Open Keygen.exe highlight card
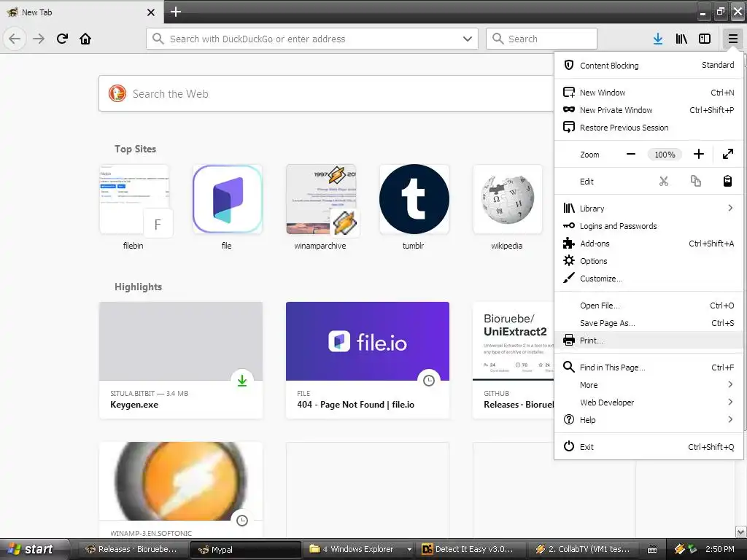The image size is (747, 560). 181,360
